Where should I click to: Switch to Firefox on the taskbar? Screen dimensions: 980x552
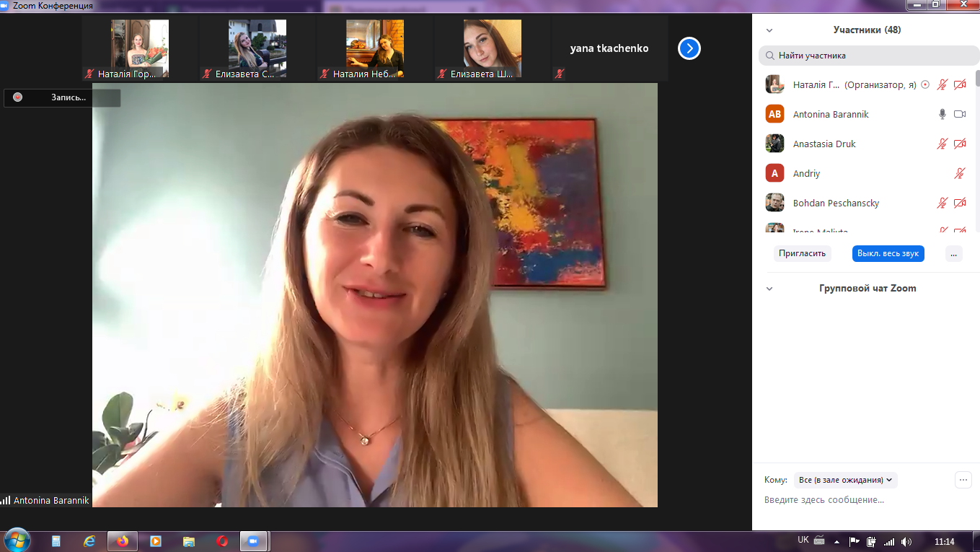[x=123, y=540]
